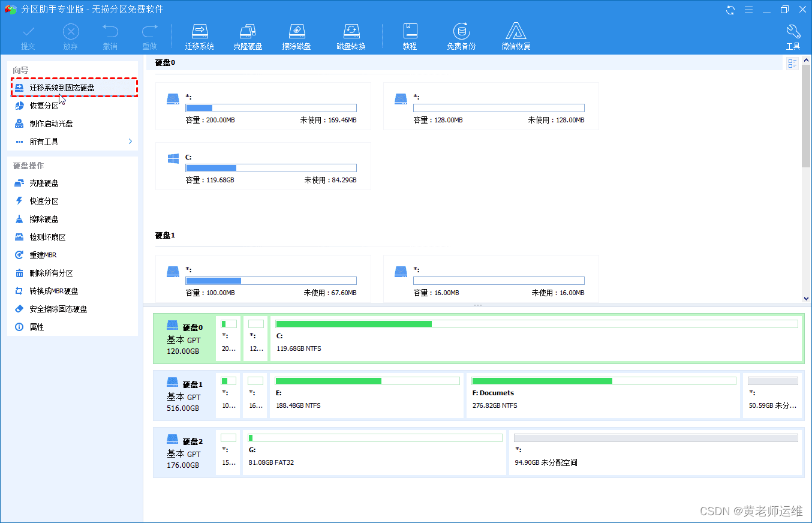The image size is (812, 523).
Task: Click the 硬盘操作 panel heading
Action: (x=28, y=166)
